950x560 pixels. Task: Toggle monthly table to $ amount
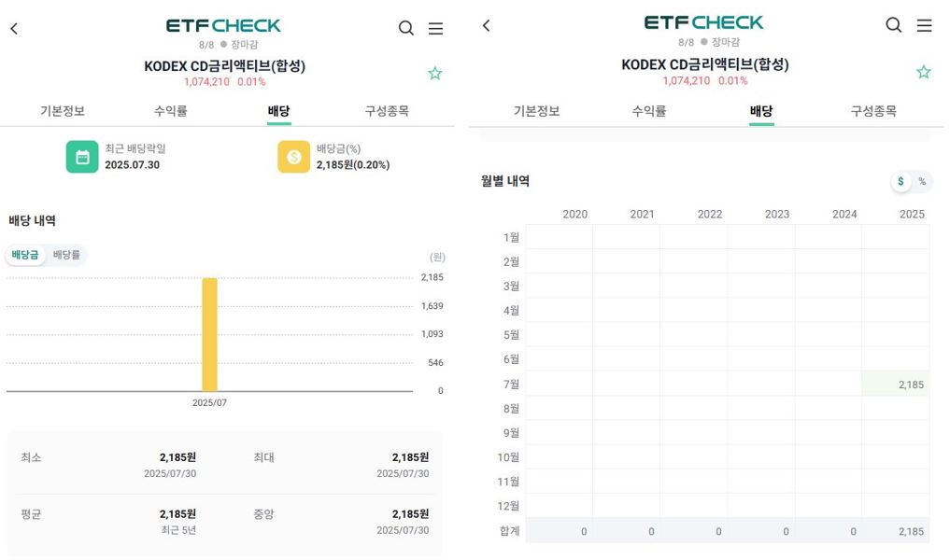tap(900, 182)
